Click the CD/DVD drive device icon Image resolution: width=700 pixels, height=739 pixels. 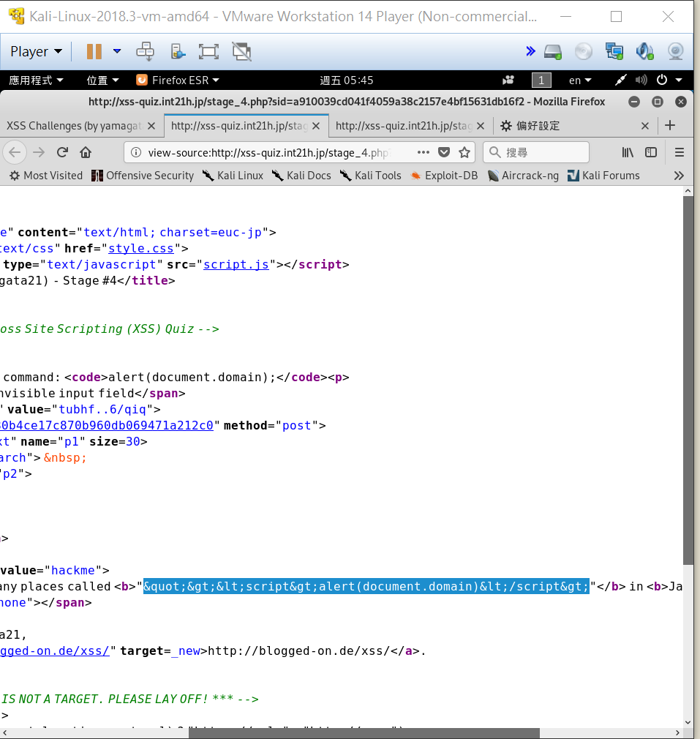583,51
